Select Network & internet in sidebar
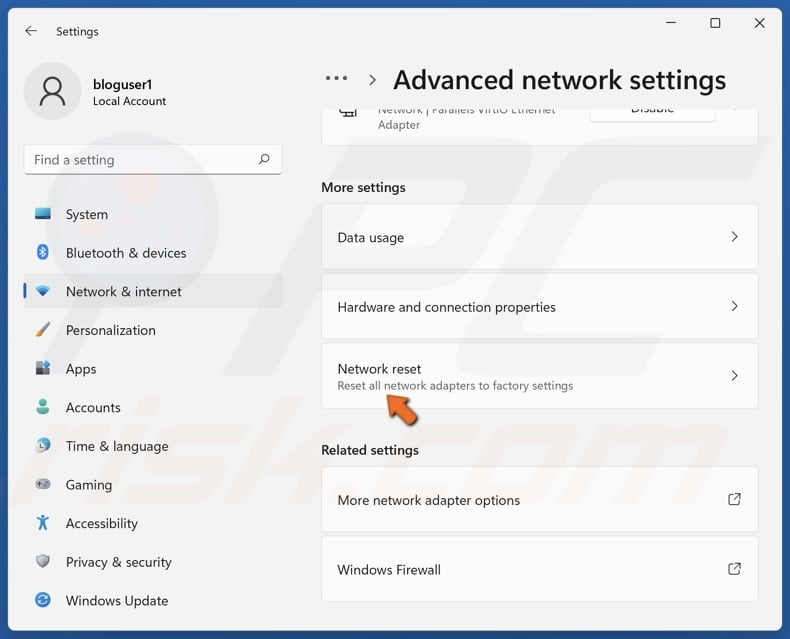 [x=153, y=291]
